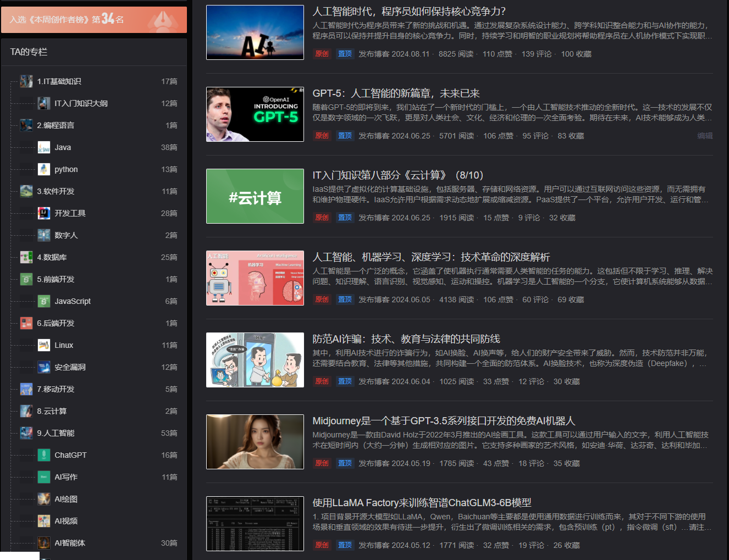Click the AI绘图 column icon

[44, 499]
